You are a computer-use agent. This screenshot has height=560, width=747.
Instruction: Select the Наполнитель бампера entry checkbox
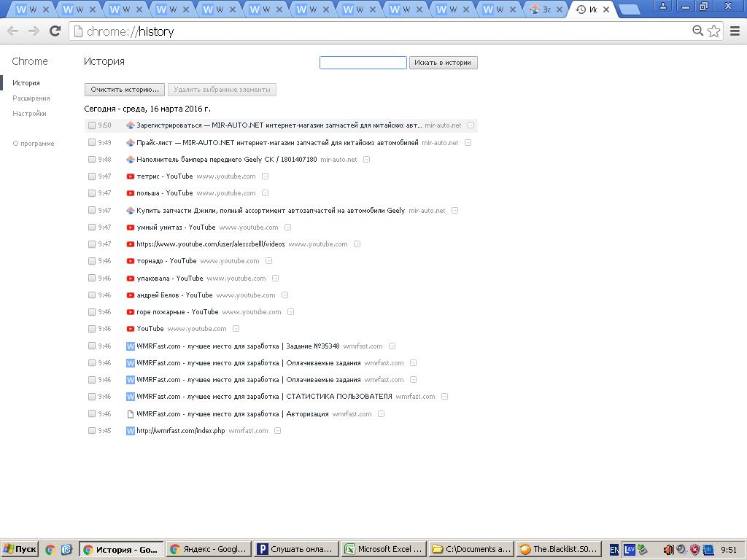pos(92,160)
